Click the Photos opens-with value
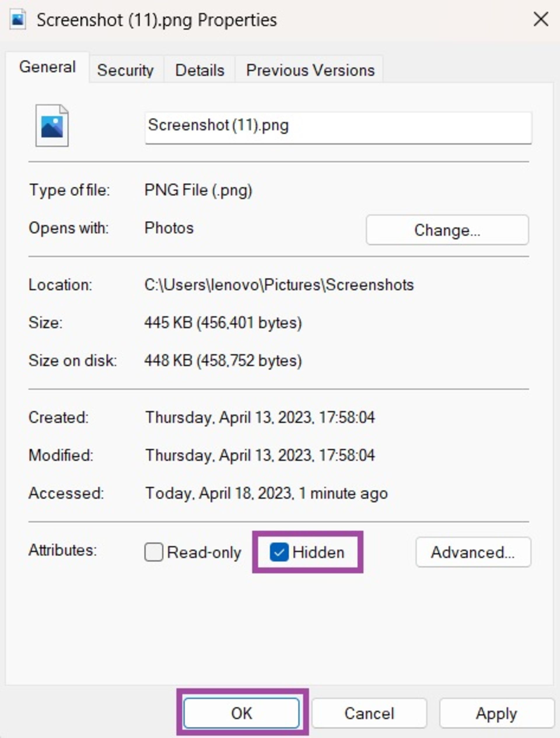 (x=169, y=228)
